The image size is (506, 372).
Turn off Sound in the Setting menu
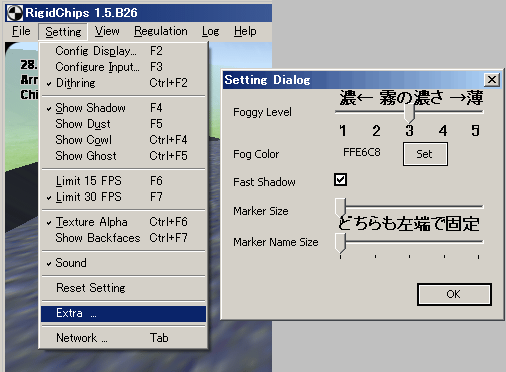click(x=123, y=263)
